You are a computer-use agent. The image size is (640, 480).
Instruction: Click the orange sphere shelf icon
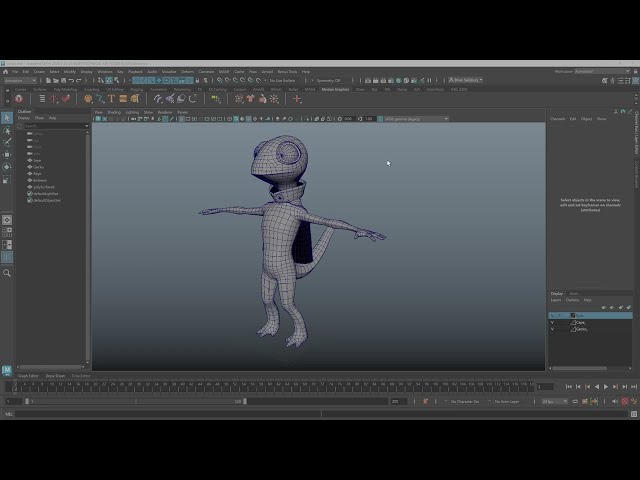[88, 99]
